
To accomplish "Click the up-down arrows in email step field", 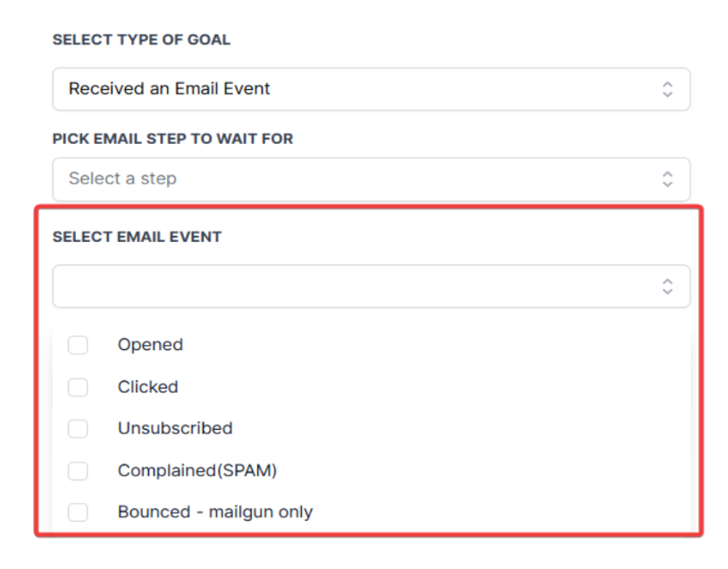I will click(x=666, y=179).
